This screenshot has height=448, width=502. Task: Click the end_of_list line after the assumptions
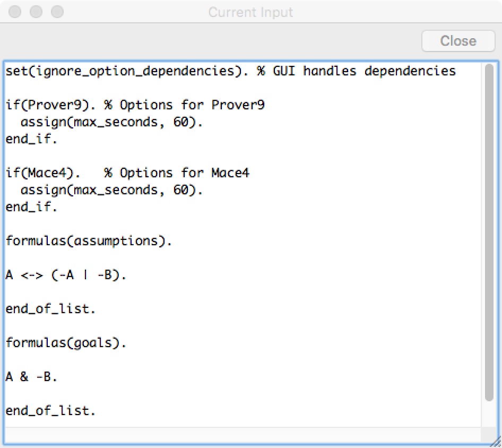click(50, 309)
